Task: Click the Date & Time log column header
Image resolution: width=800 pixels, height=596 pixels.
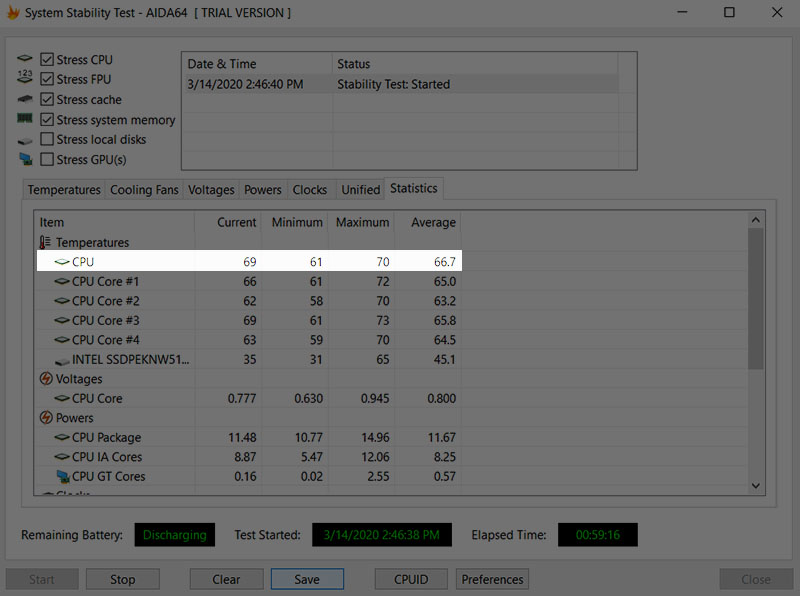Action: coord(257,64)
